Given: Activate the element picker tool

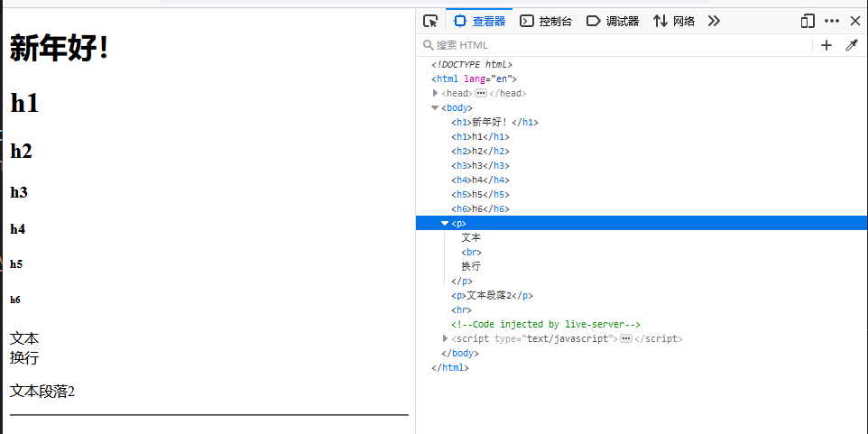Looking at the screenshot, I should pos(430,22).
